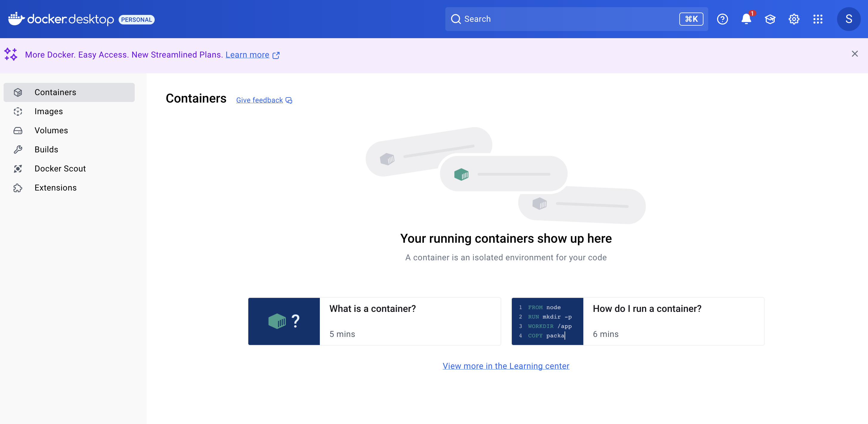Focus the Search field
The image size is (868, 424).
(576, 19)
